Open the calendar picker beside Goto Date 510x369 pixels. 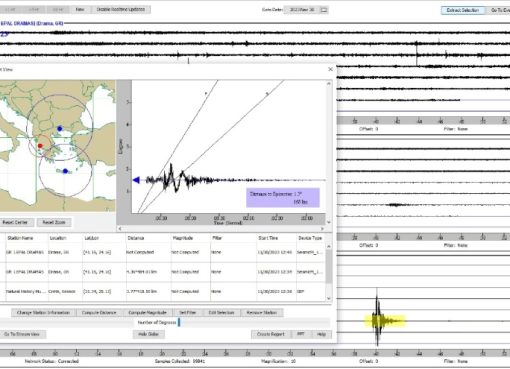[324, 10]
